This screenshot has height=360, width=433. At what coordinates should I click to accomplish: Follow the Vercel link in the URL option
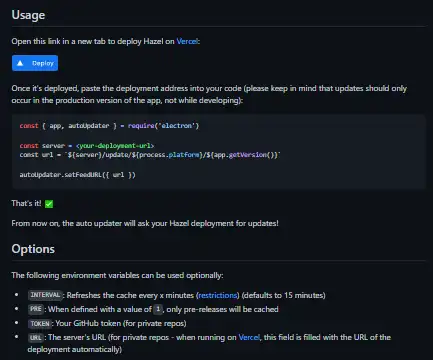pyautogui.click(x=249, y=337)
